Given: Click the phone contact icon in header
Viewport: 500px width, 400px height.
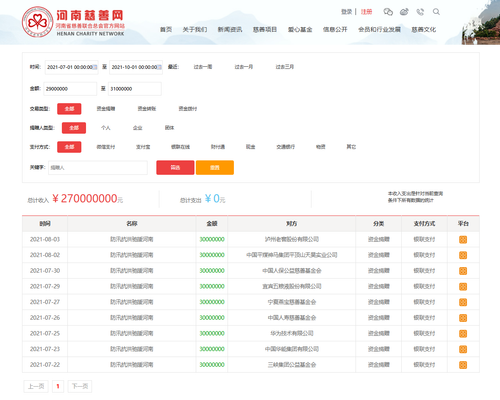Looking at the screenshot, I should click(420, 12).
